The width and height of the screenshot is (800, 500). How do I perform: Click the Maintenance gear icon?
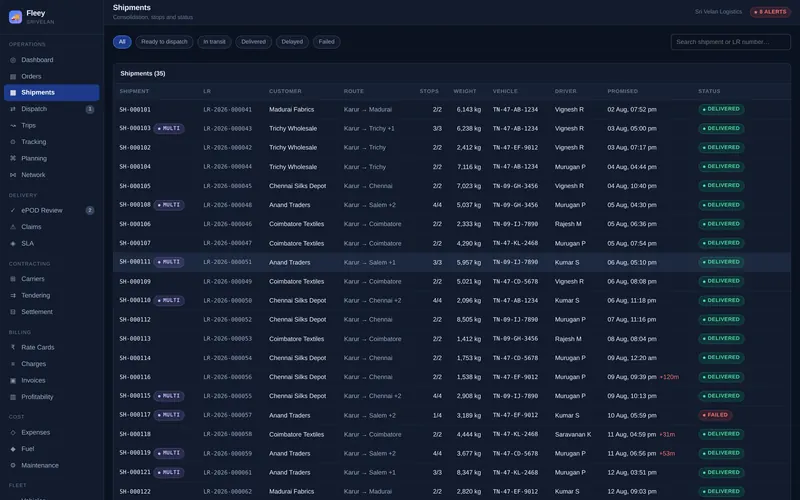[x=13, y=465]
